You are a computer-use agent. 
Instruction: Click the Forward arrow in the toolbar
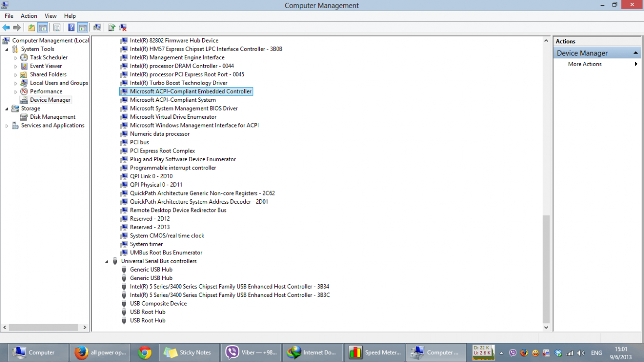pyautogui.click(x=17, y=28)
